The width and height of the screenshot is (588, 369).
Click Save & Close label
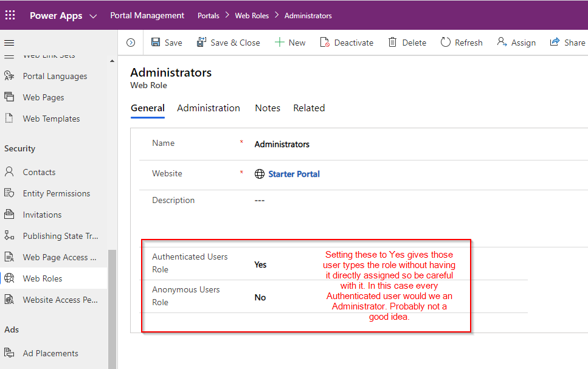point(235,43)
